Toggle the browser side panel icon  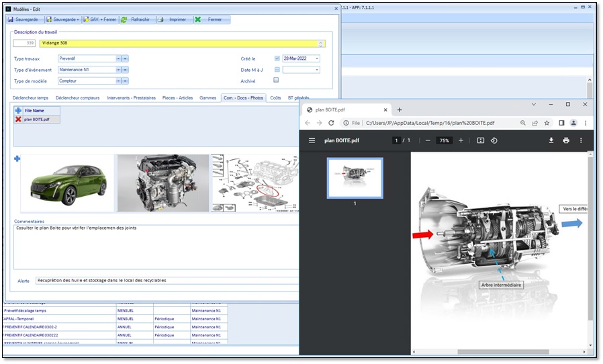pos(561,123)
